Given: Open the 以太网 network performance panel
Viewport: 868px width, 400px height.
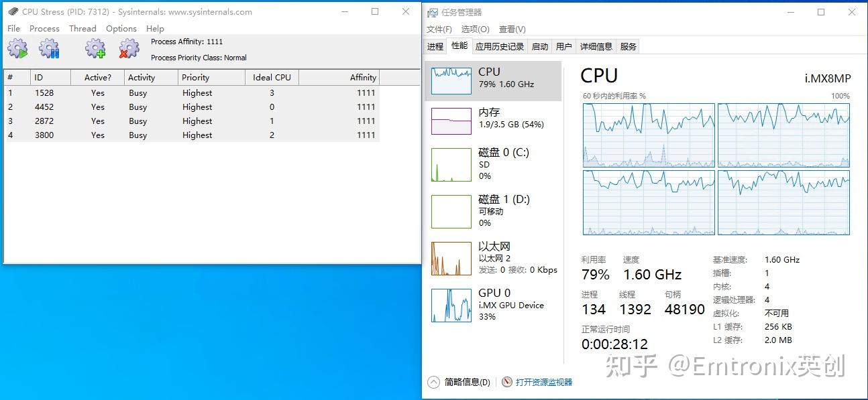Looking at the screenshot, I should pyautogui.click(x=493, y=257).
